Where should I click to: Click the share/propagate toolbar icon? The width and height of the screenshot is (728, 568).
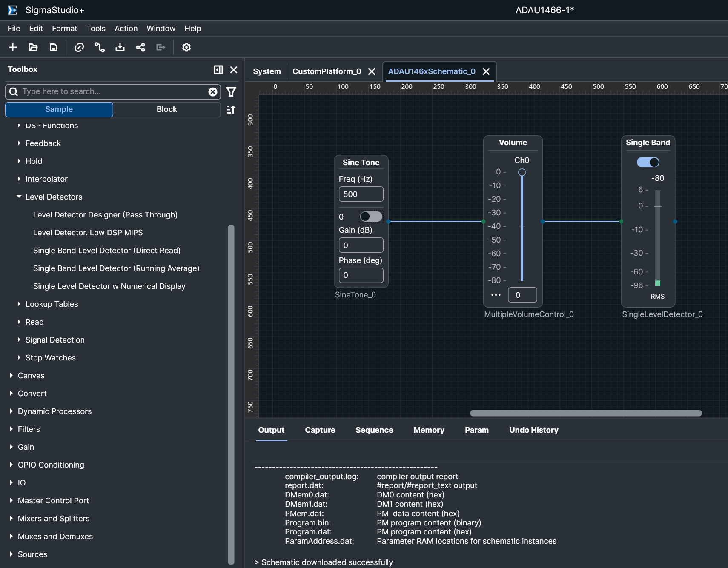tap(140, 47)
